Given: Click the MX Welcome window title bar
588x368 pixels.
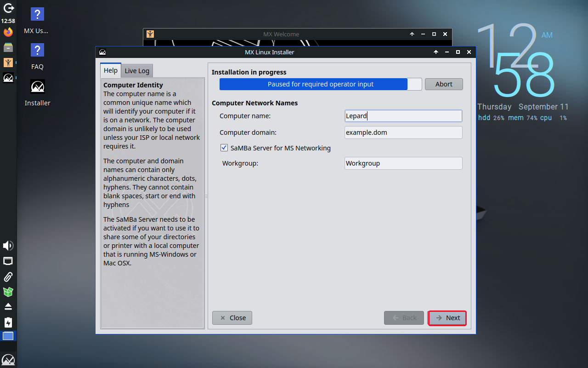Looking at the screenshot, I should tap(281, 34).
